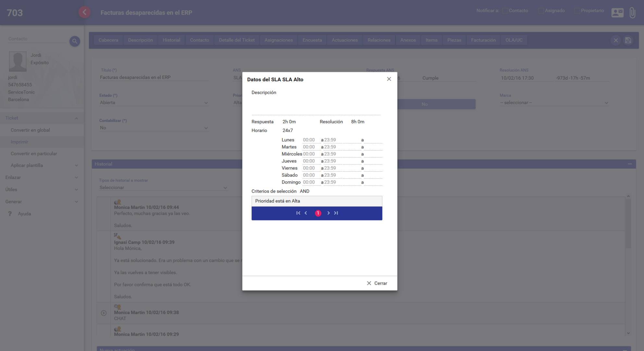The image size is (644, 351).
Task: Collapse the Historial panel with minus icon
Action: [630, 164]
